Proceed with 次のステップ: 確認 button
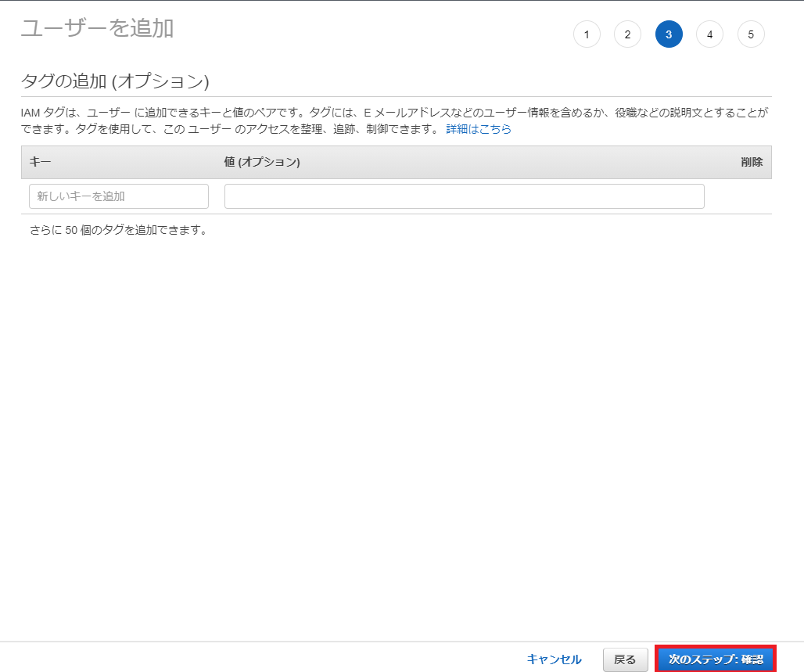The width and height of the screenshot is (804, 672). click(714, 659)
